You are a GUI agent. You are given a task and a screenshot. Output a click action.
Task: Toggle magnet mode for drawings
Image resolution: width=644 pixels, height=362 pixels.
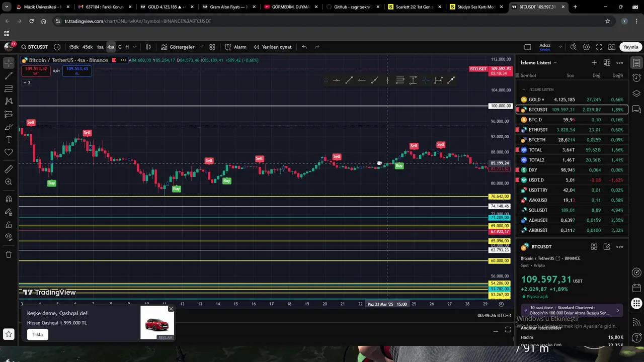[x=9, y=199]
